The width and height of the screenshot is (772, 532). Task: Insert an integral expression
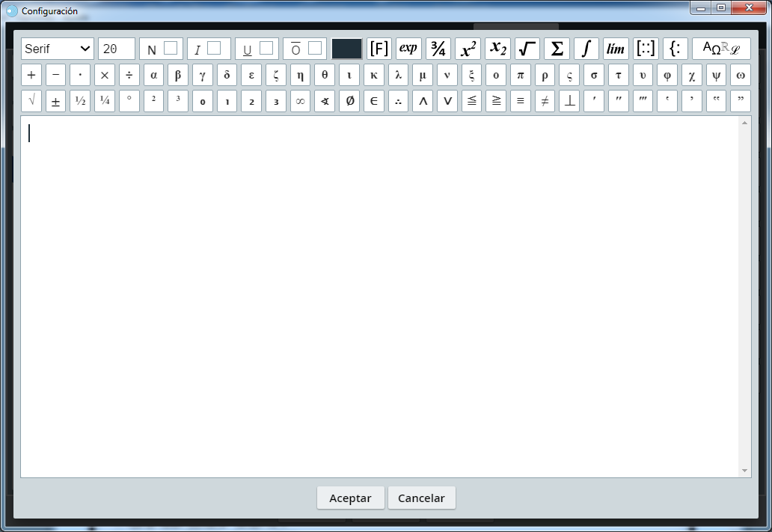coord(586,49)
